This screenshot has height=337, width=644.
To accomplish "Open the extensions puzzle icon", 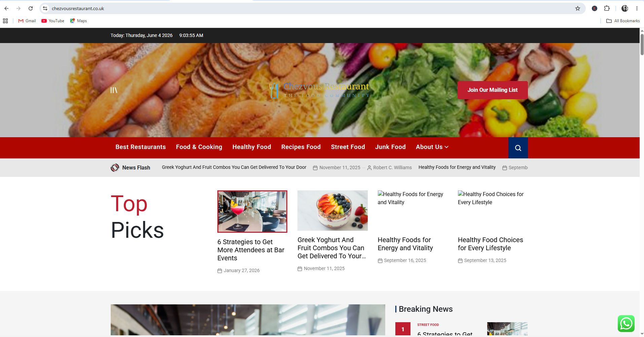I will (x=607, y=8).
